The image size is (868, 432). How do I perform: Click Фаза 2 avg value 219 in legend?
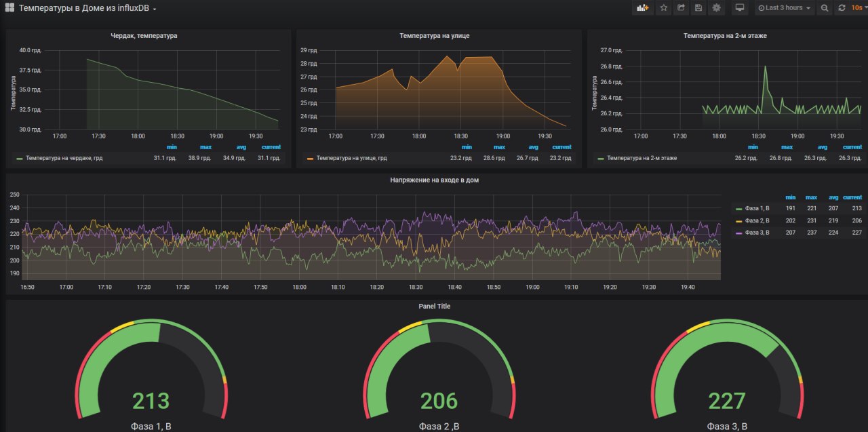[833, 221]
